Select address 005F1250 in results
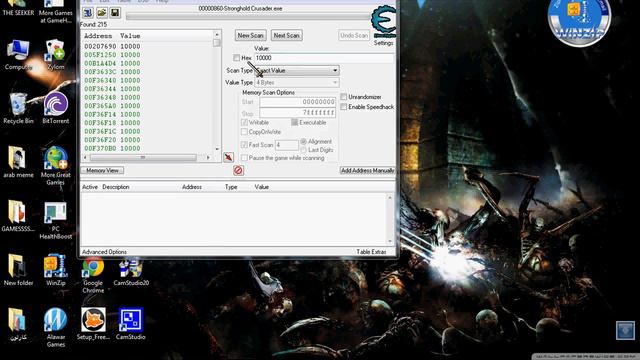 click(x=112, y=55)
